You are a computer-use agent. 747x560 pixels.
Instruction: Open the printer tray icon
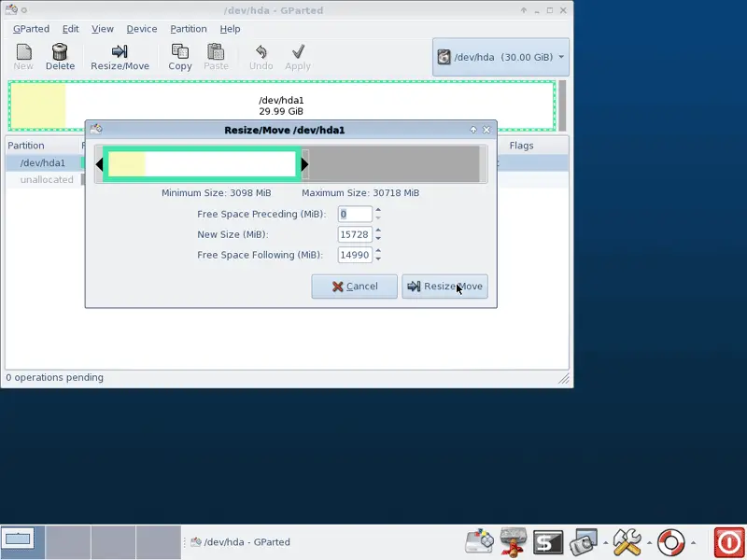513,542
